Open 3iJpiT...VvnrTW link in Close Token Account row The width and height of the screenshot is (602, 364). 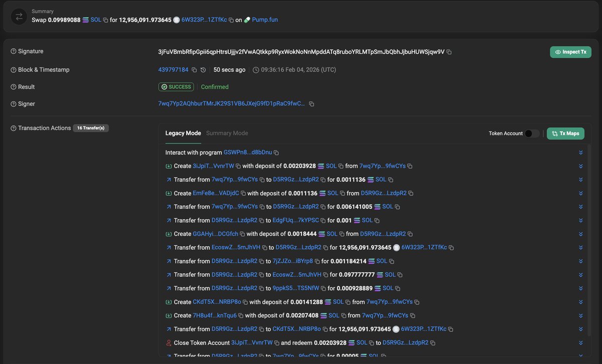pyautogui.click(x=252, y=343)
